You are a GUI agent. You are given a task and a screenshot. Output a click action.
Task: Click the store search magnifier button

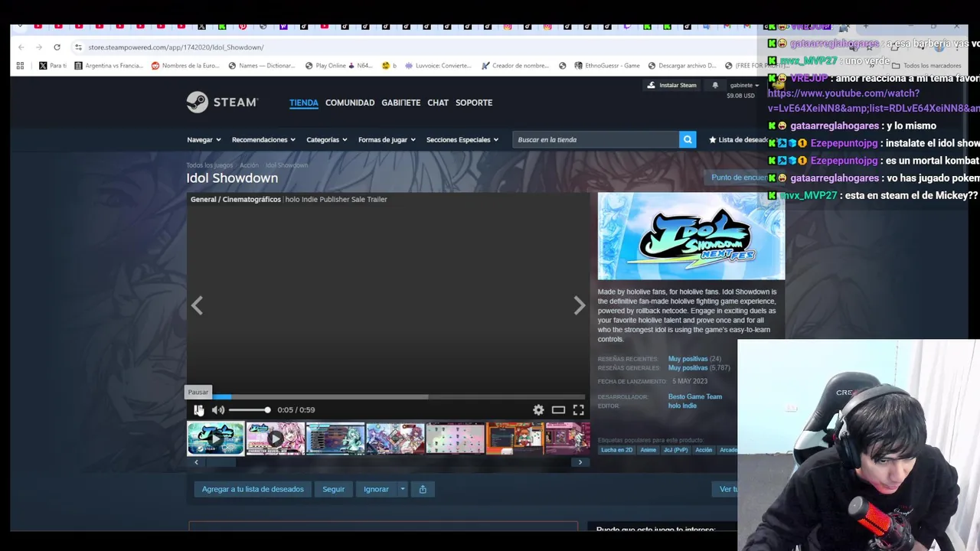tap(688, 139)
